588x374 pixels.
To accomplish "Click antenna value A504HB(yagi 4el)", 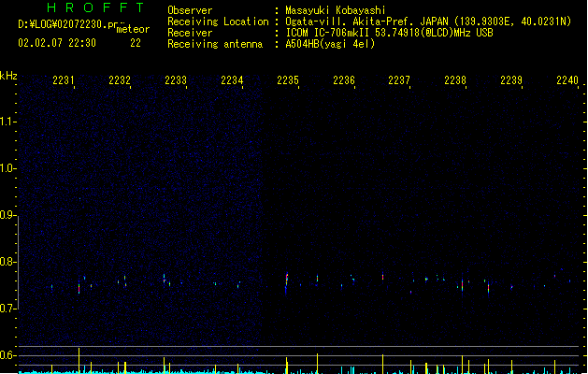I will tap(330, 44).
